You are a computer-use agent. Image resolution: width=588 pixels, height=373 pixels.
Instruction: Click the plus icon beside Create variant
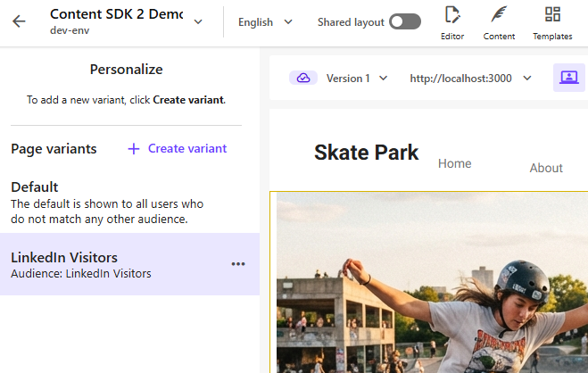(x=134, y=149)
